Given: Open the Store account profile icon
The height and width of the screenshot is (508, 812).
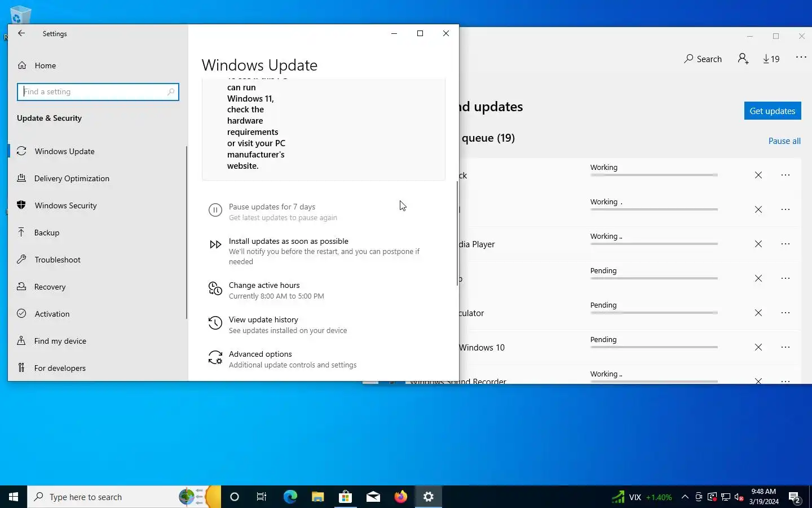Looking at the screenshot, I should point(743,59).
